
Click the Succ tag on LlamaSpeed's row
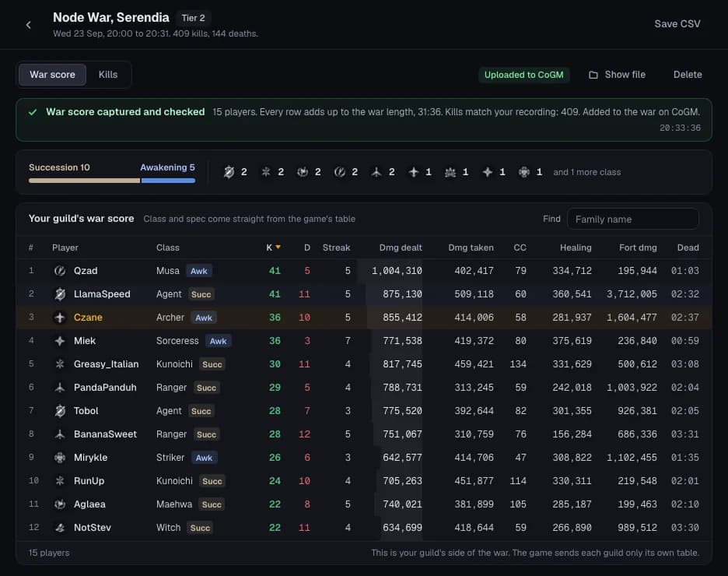201,294
